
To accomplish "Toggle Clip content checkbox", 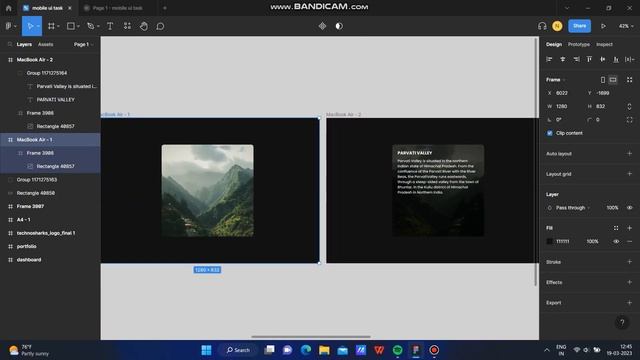I will (550, 133).
